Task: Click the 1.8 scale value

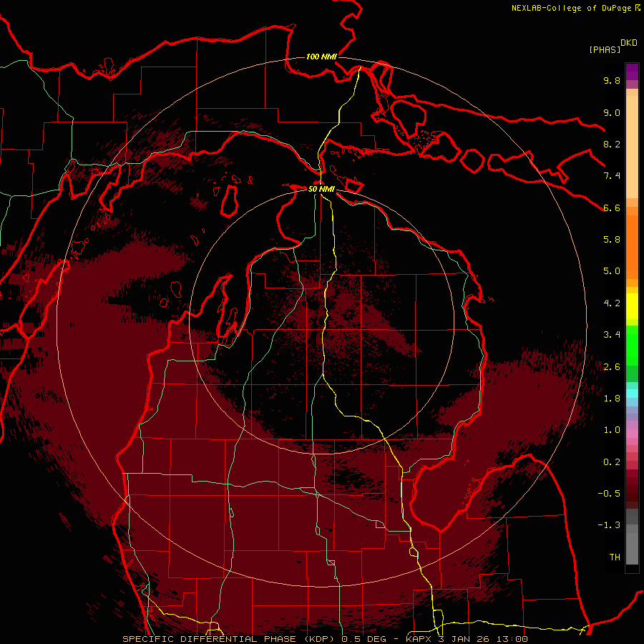Action: coord(612,399)
